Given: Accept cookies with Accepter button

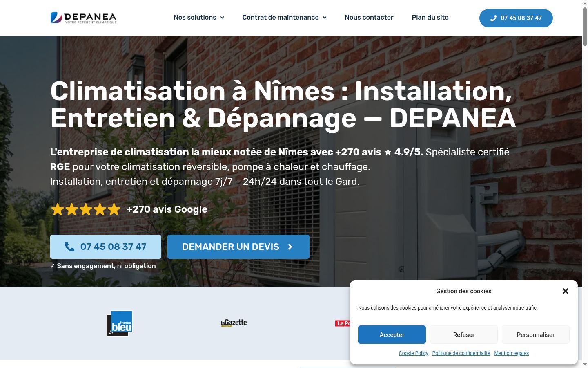Looking at the screenshot, I should (x=392, y=334).
